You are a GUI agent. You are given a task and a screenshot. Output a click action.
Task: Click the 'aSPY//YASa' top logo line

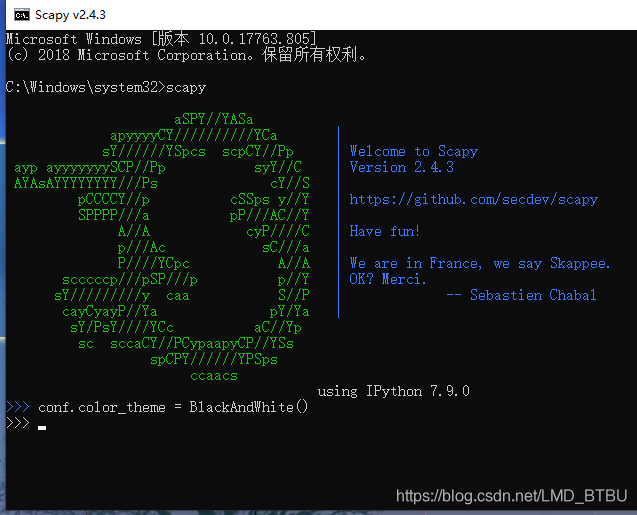click(x=214, y=119)
